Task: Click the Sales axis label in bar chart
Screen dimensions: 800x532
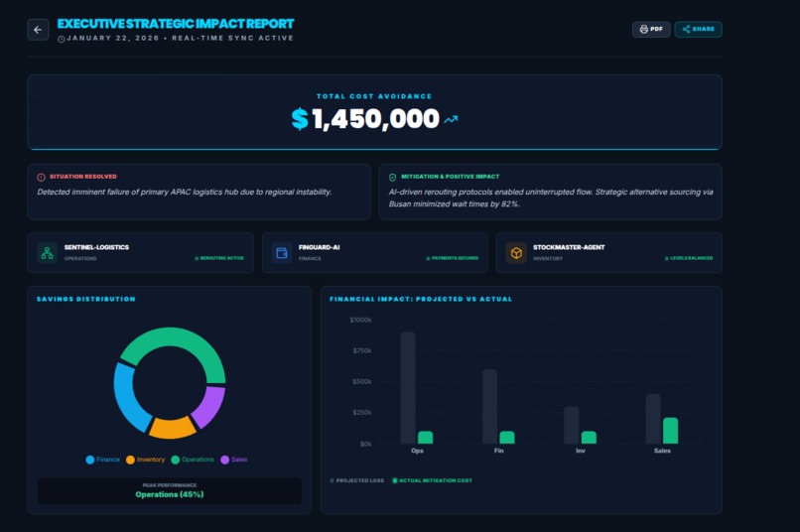Action: coord(662,451)
